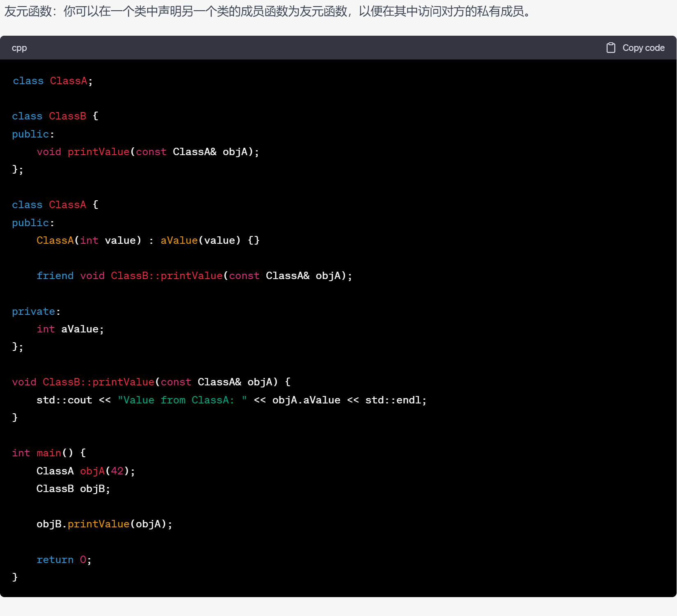Click the line 'int main() {'
This screenshot has width=677, height=616.
coord(49,453)
